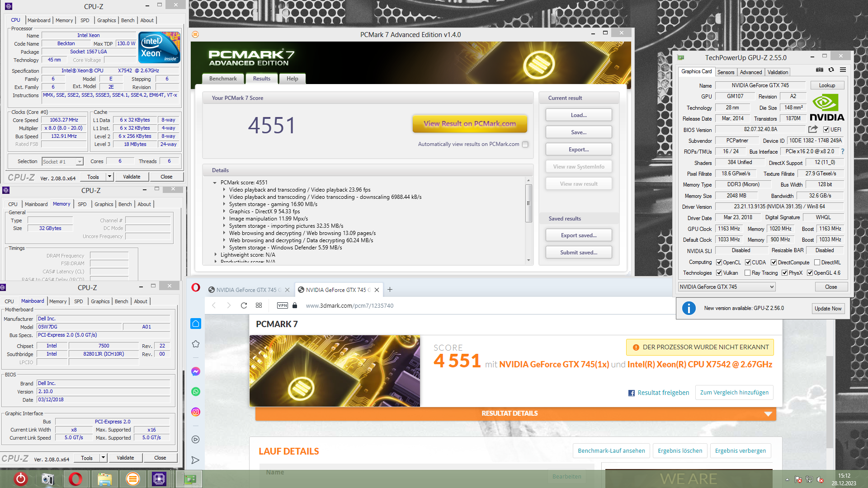868x488 pixels.
Task: Toggle OpenCL checkbox
Action: tap(719, 263)
